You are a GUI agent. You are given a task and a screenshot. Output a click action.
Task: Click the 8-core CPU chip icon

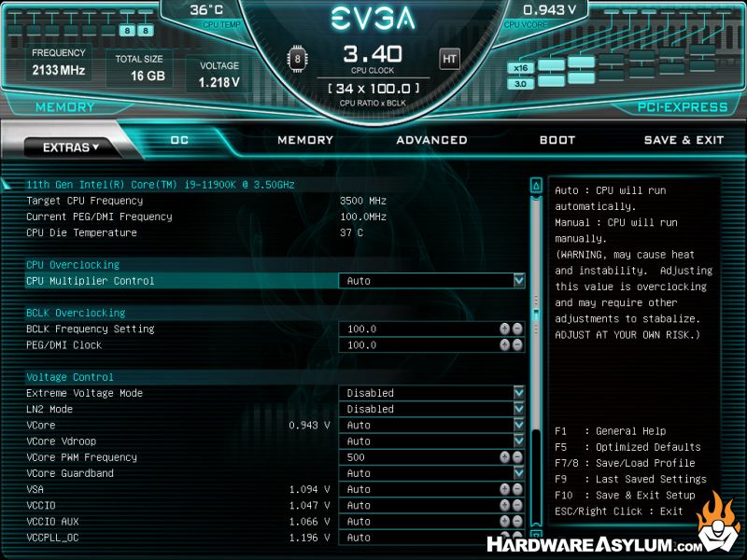click(x=297, y=59)
